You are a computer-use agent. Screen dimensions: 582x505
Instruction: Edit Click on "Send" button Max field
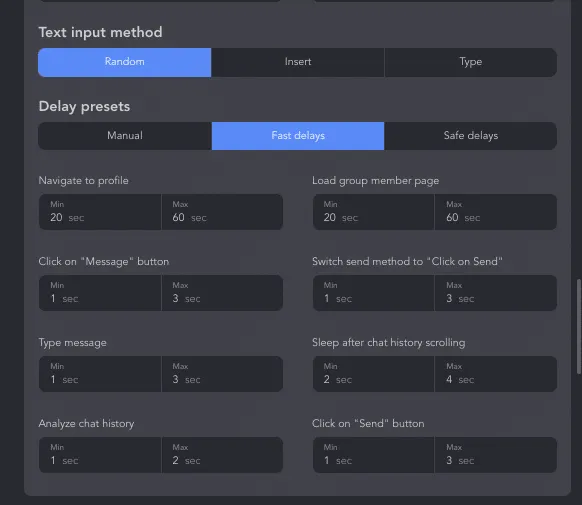coord(496,455)
